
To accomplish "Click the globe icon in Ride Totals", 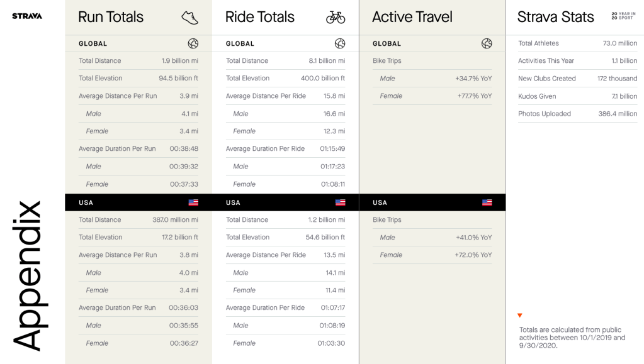I will 340,43.
